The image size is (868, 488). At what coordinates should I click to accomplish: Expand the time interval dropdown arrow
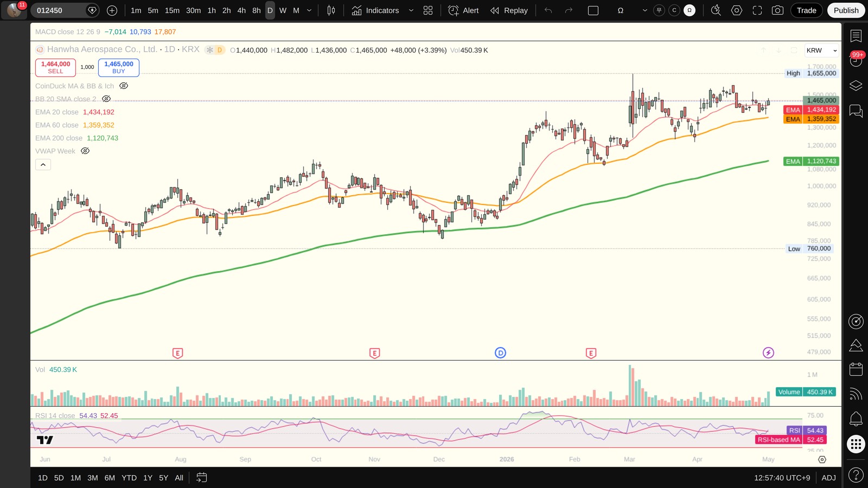(x=309, y=10)
